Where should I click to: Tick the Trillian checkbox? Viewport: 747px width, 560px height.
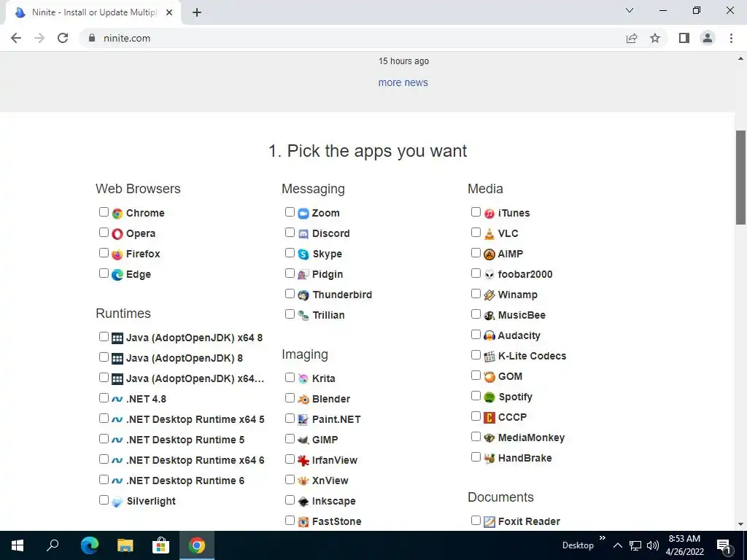coord(290,314)
